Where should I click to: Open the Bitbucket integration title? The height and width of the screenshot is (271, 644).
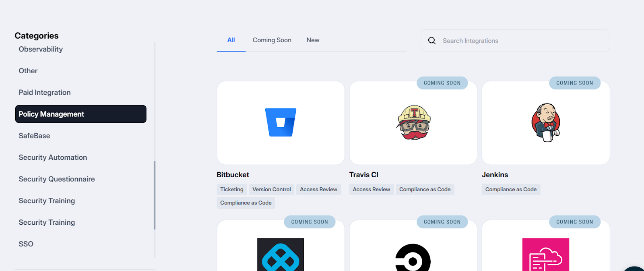(x=233, y=175)
